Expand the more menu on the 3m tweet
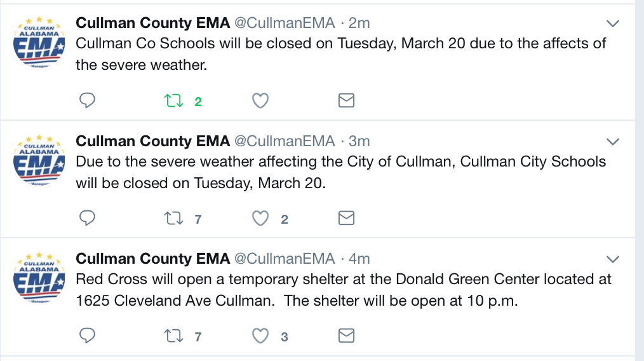 click(613, 142)
